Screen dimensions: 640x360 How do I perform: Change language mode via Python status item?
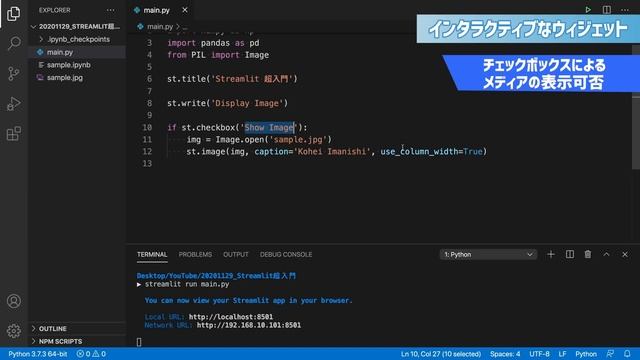[x=586, y=354]
